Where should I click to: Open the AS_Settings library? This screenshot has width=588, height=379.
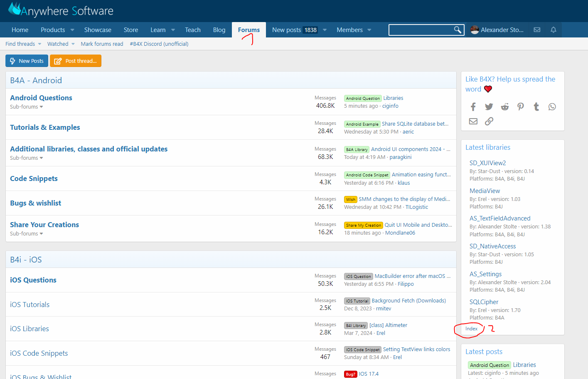pyautogui.click(x=485, y=274)
